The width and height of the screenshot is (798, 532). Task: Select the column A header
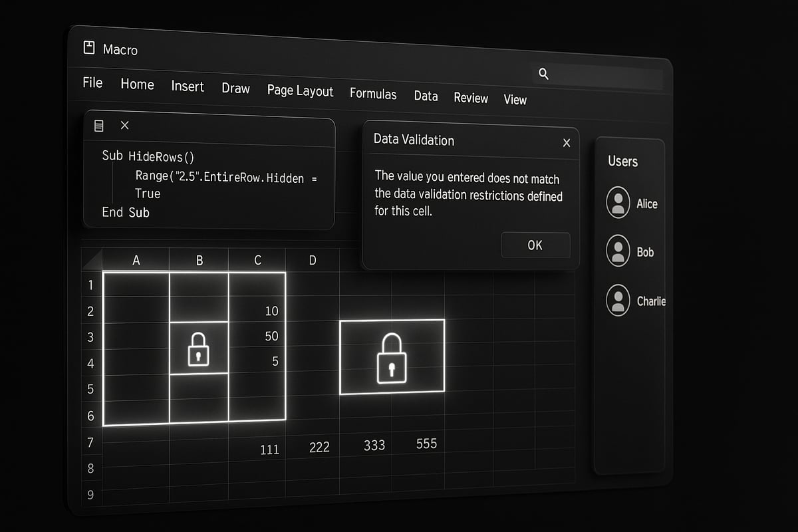[x=136, y=260]
